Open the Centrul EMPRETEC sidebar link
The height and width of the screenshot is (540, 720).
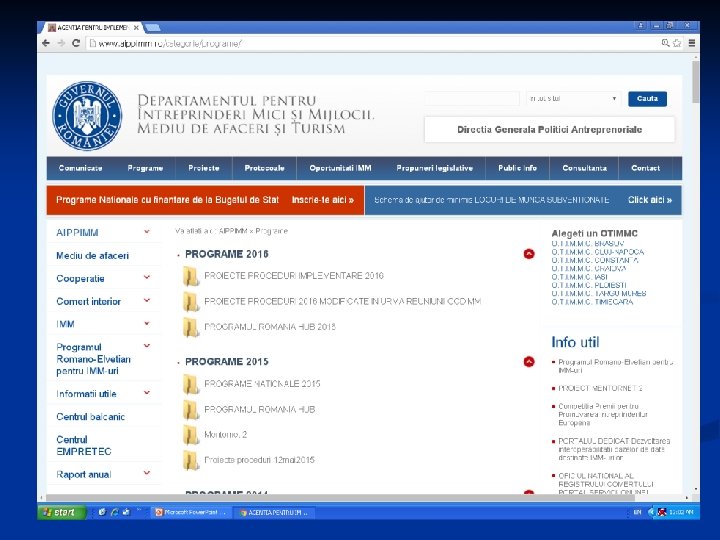pos(84,445)
